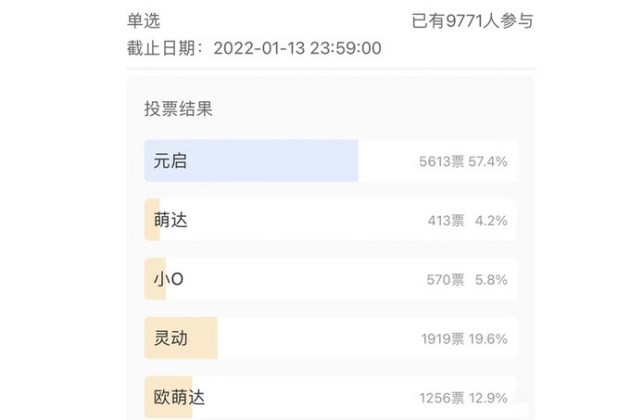This screenshot has height=420, width=630.
Task: Click the small orange 萌达 bar
Action: (x=152, y=220)
